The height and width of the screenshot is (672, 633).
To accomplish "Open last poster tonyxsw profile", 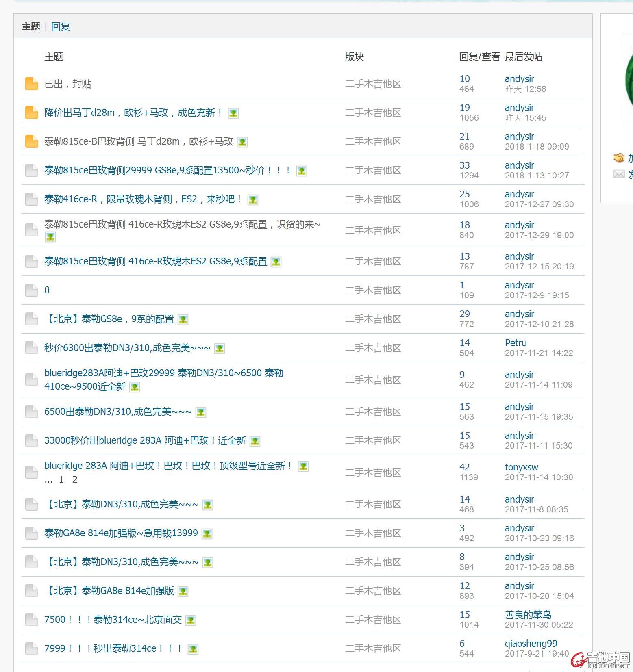I will click(x=521, y=467).
